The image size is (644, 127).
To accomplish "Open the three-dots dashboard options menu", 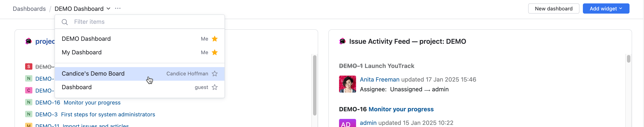I will point(118,8).
